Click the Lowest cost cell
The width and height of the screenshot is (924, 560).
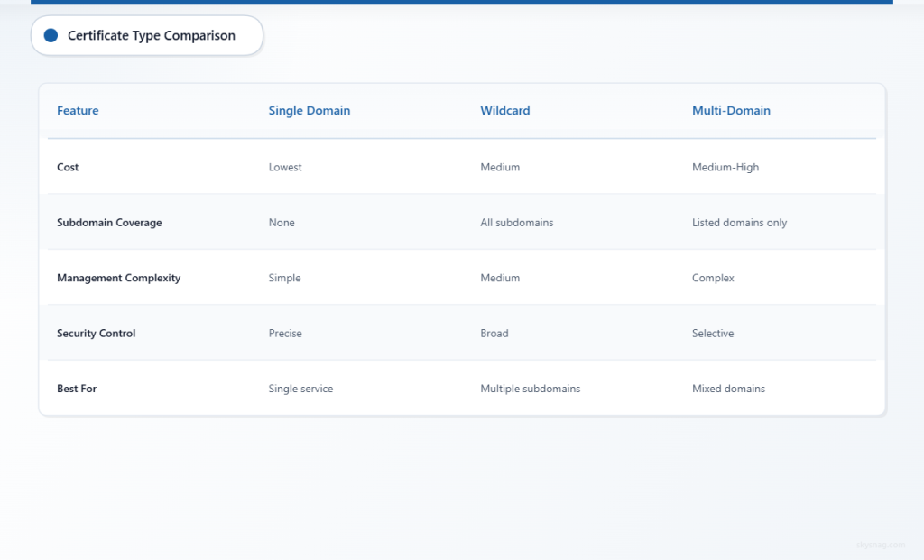[x=285, y=167]
